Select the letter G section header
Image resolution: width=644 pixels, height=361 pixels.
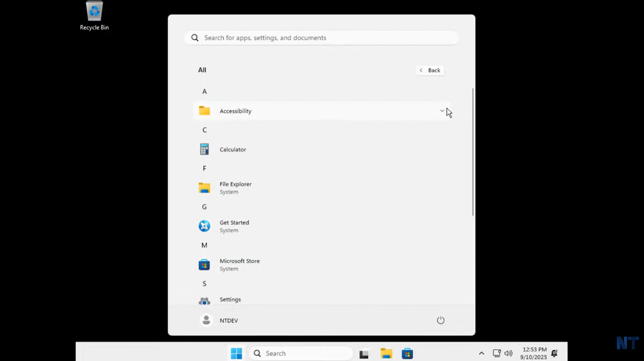click(x=204, y=207)
